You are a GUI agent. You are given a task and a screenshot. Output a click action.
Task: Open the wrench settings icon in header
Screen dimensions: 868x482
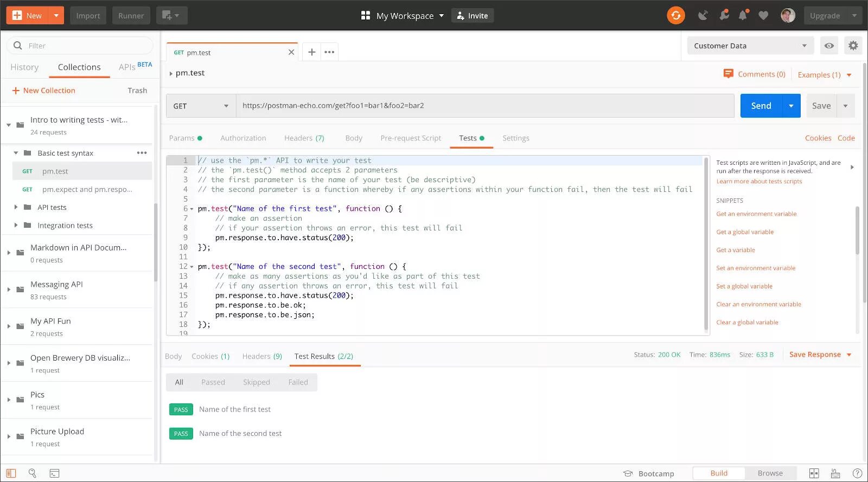point(724,15)
